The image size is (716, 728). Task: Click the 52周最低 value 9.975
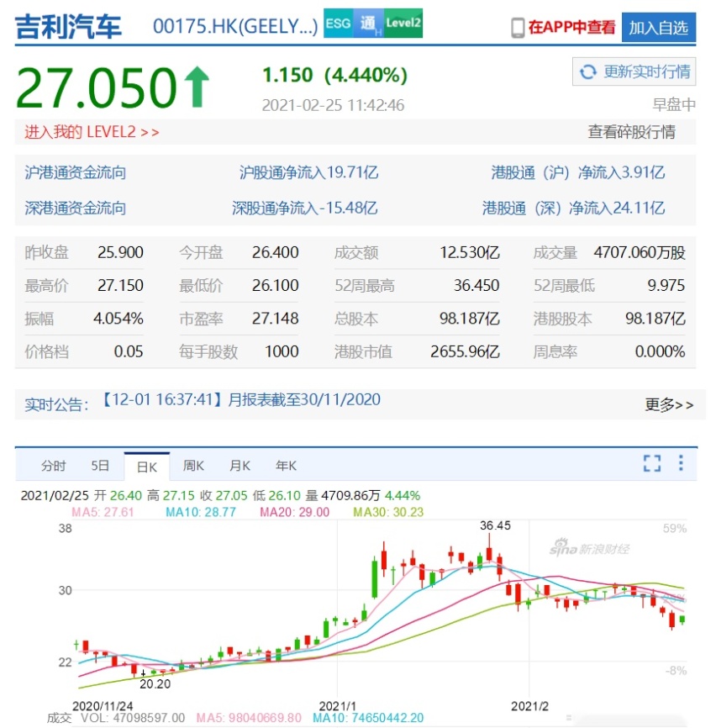tap(666, 285)
